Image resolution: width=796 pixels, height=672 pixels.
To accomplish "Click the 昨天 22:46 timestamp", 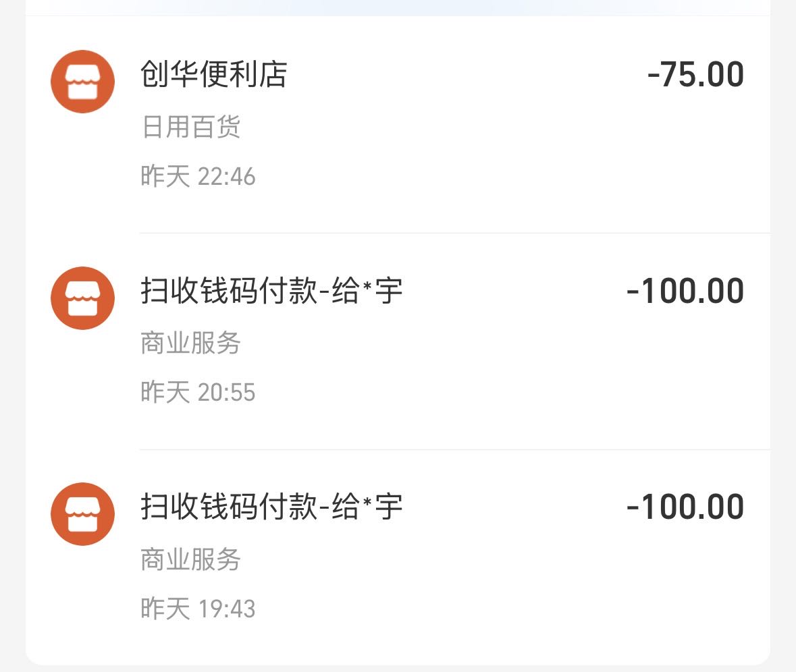I will (x=198, y=176).
